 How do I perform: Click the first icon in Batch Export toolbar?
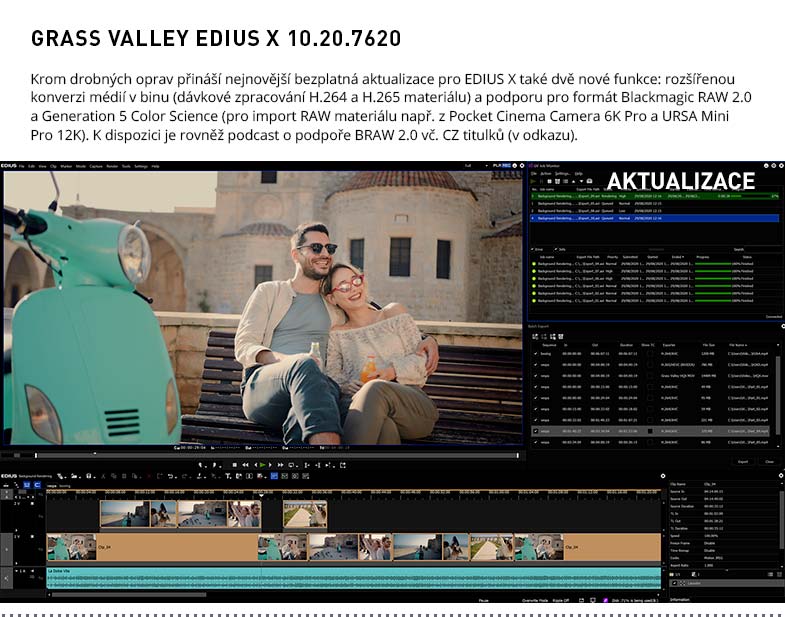coord(535,337)
